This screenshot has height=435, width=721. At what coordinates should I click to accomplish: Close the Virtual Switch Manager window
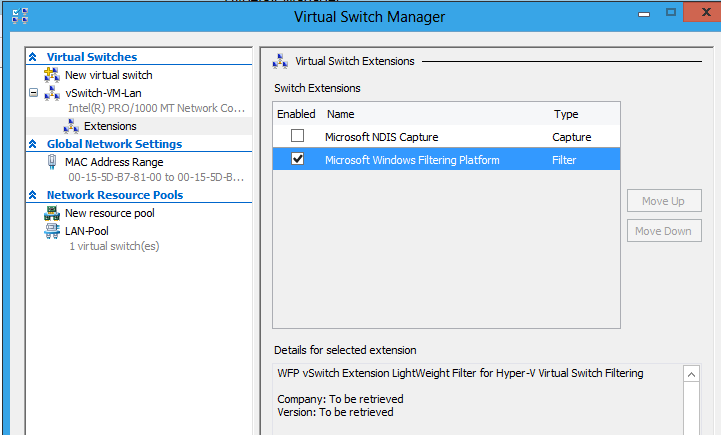(704, 12)
